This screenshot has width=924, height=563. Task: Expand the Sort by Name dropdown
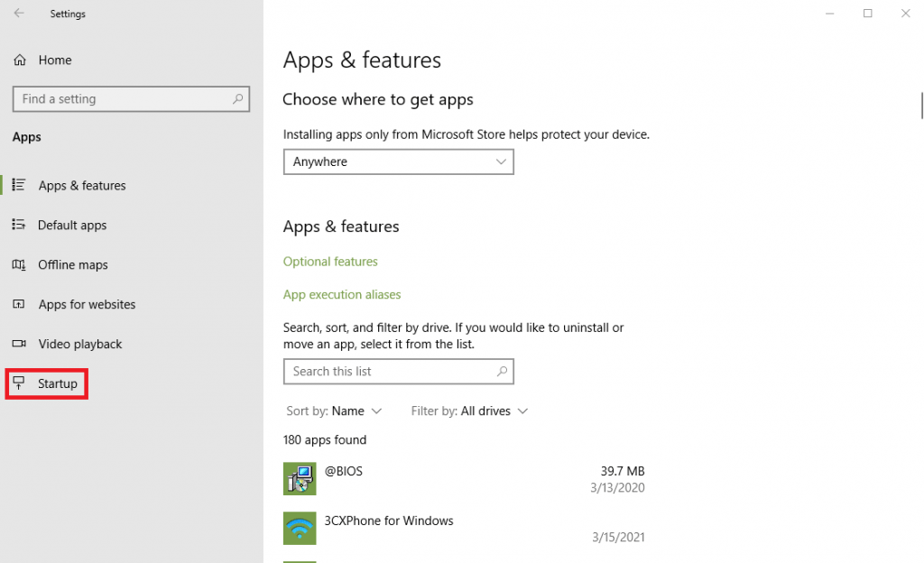click(334, 411)
